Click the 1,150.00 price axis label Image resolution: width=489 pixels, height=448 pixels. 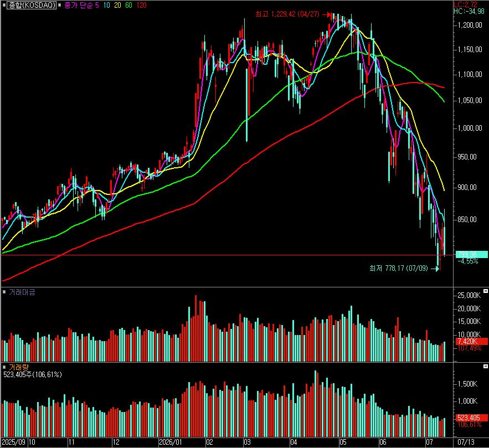click(x=470, y=50)
